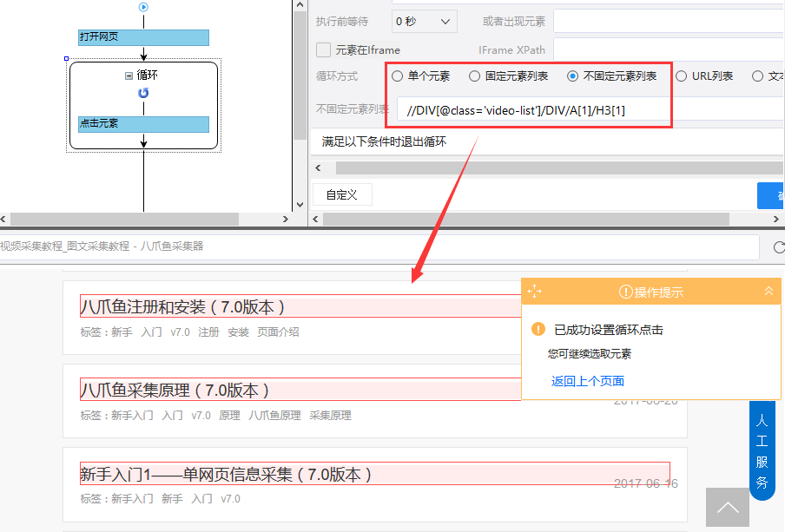The width and height of the screenshot is (785, 532).
Task: Collapse the 循环 loop block
Action: click(x=129, y=76)
